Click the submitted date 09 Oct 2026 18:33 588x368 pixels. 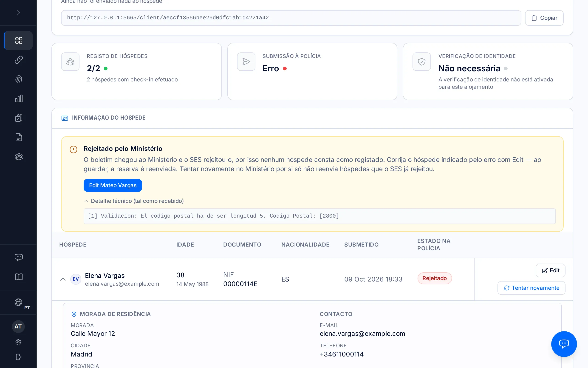click(373, 279)
